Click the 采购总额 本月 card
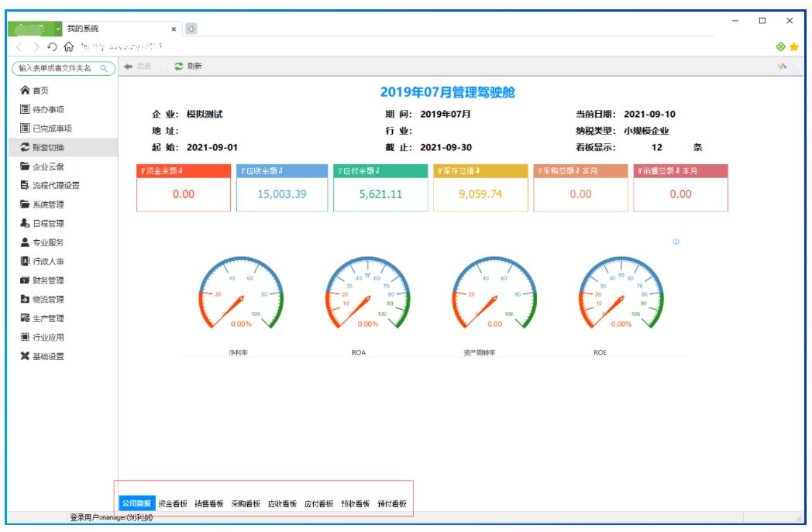This screenshot has height=532, width=812. (x=580, y=188)
